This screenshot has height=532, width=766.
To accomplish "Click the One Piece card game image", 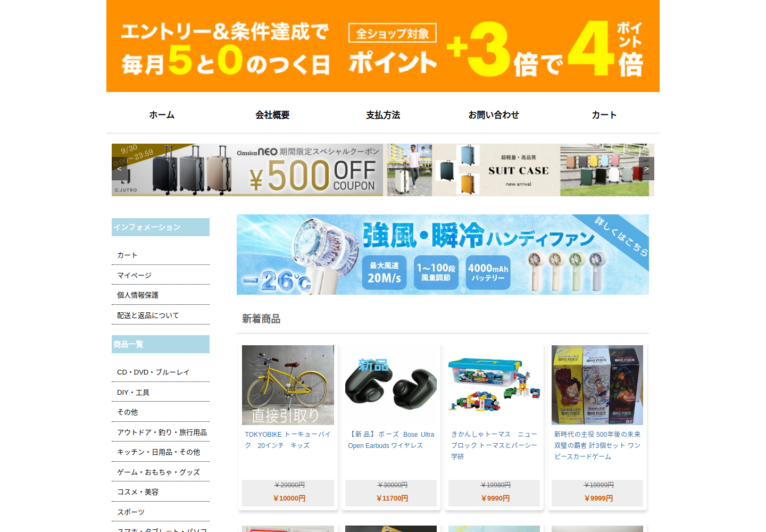I will (x=597, y=385).
